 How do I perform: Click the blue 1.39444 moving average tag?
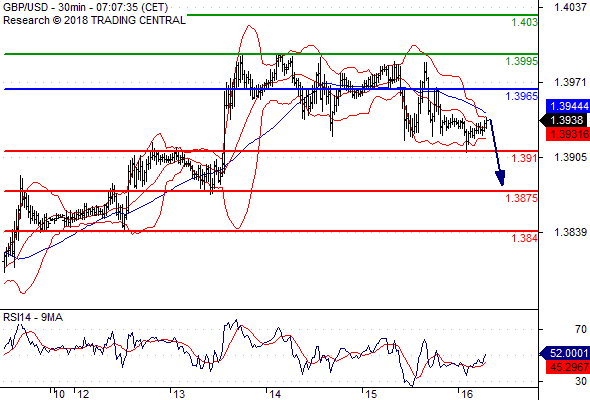coord(568,106)
